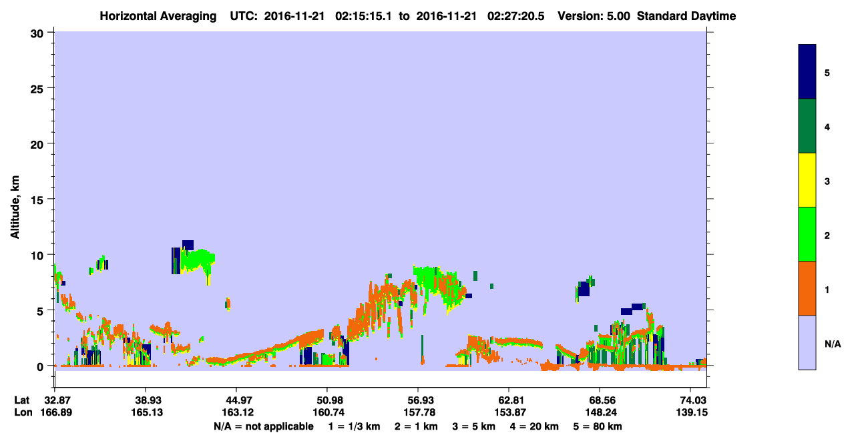
Task: Click the dark blue colorbar segment labeled 5
Action: pos(807,71)
